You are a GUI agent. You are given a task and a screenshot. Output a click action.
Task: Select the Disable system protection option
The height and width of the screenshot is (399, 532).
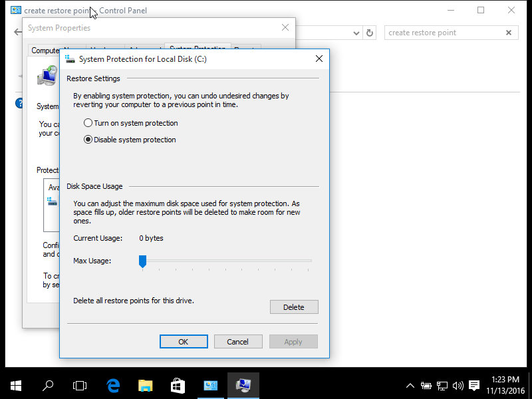[x=87, y=139]
